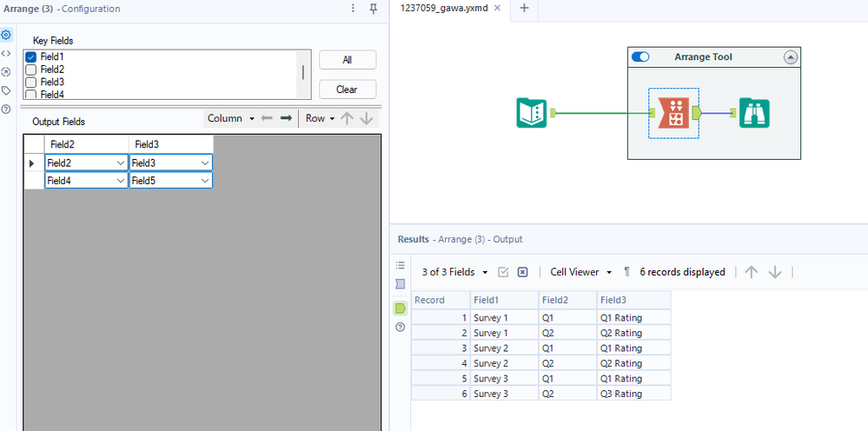Toggle the Arrange Tool container switch
Screen dimensions: 868x431
[640, 57]
